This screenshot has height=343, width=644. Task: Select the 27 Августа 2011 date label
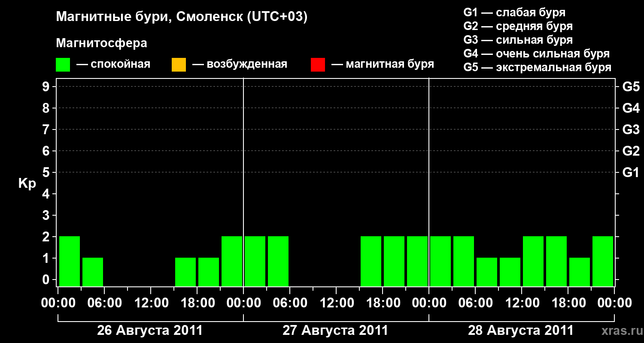pos(335,331)
